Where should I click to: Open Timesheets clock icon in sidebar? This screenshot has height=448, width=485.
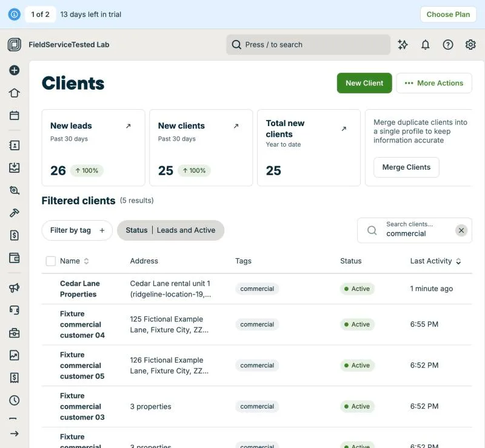pyautogui.click(x=14, y=400)
